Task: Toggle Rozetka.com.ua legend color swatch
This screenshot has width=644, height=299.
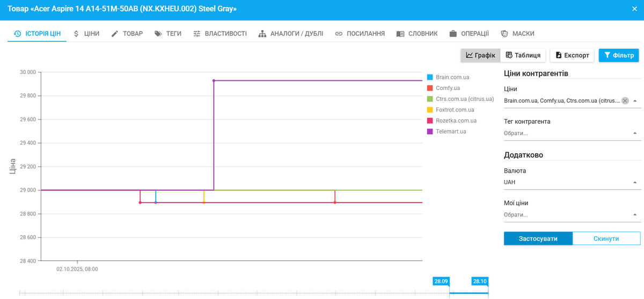Action: pos(430,121)
